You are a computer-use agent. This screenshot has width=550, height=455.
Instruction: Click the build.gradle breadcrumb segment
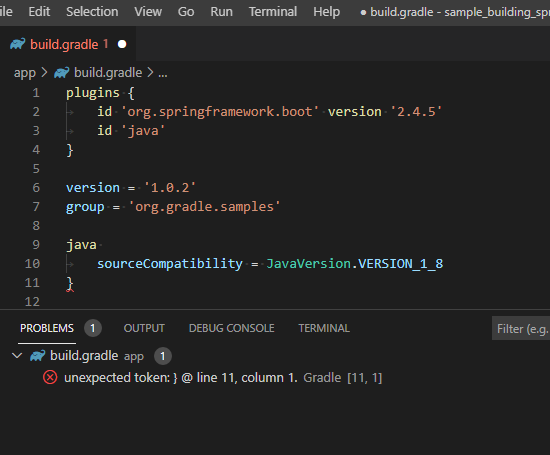point(108,73)
